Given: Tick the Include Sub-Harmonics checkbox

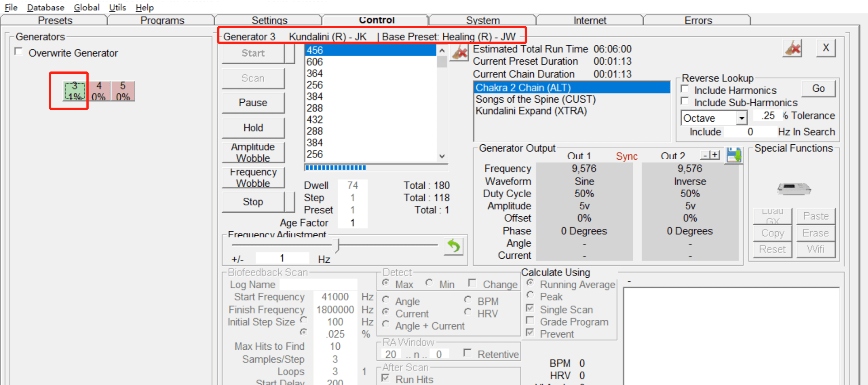Looking at the screenshot, I should click(x=685, y=102).
